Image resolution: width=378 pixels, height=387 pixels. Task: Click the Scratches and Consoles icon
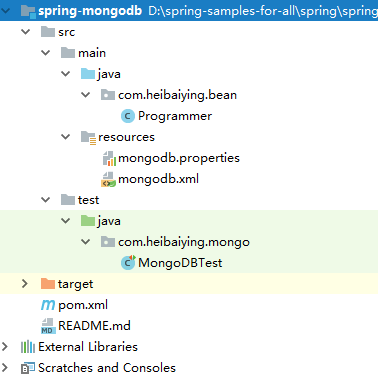pos(28,368)
